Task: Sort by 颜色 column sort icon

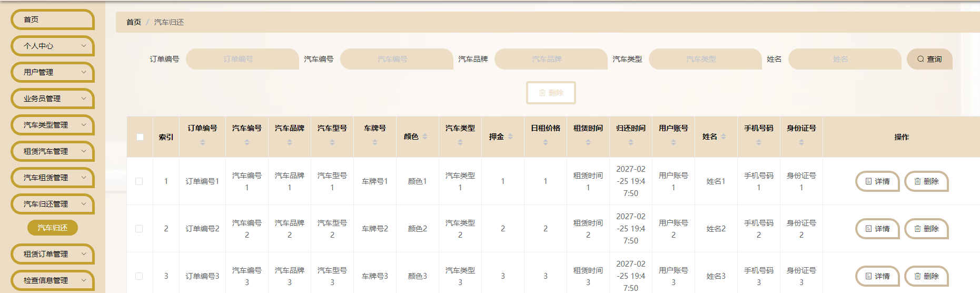Action: tap(425, 136)
